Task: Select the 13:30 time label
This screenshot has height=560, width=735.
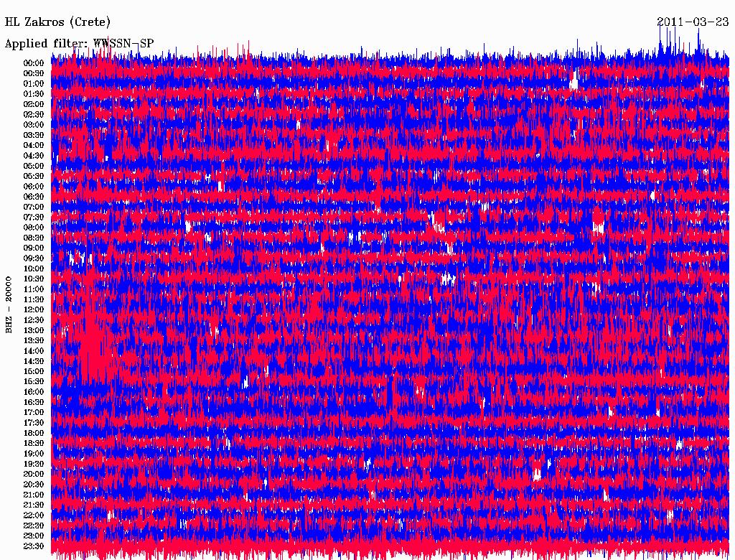Action: (x=34, y=340)
